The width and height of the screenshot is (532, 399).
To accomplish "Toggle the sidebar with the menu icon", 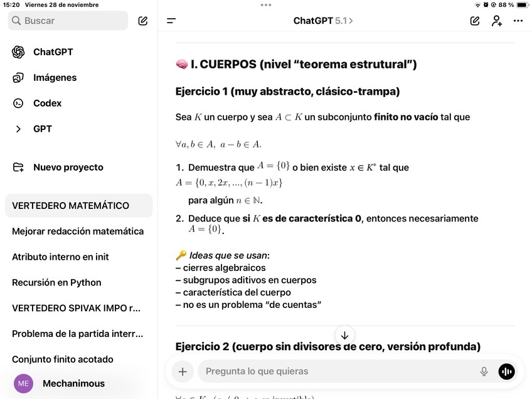I will [x=171, y=21].
